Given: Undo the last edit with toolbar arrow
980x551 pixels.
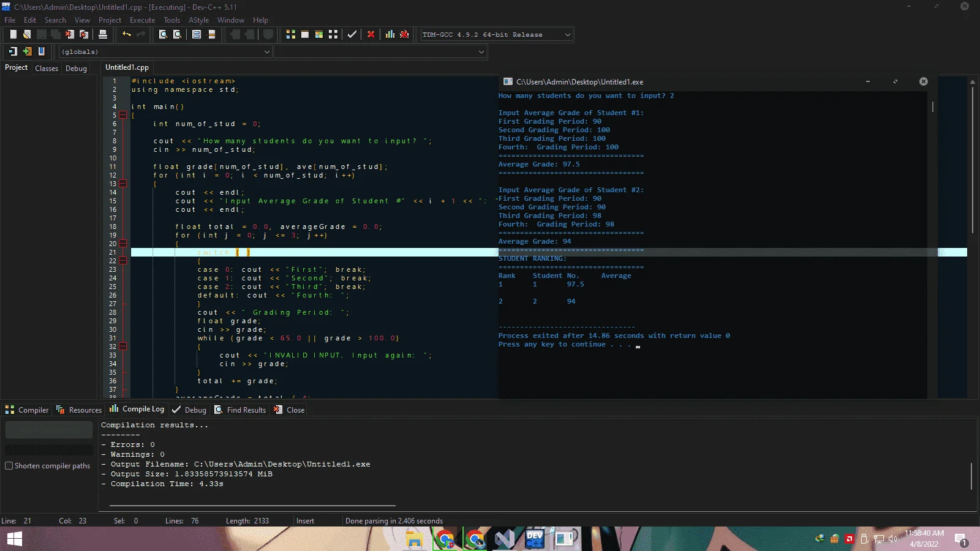Looking at the screenshot, I should (127, 34).
